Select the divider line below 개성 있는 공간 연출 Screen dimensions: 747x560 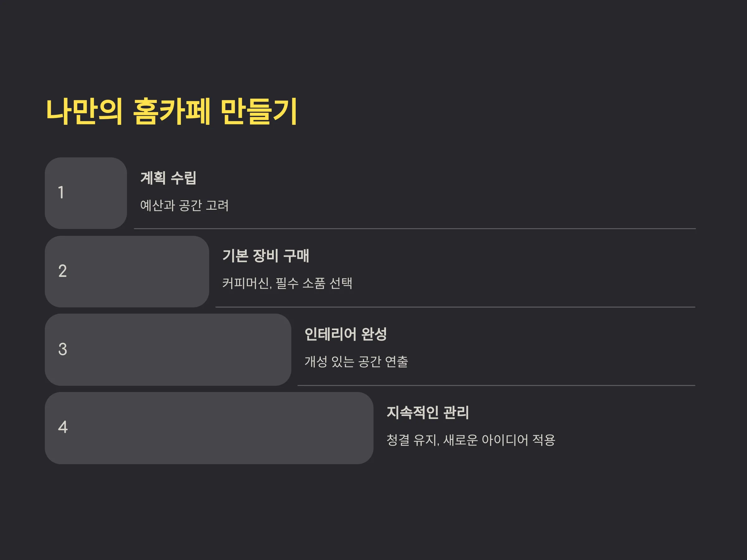[496, 385]
